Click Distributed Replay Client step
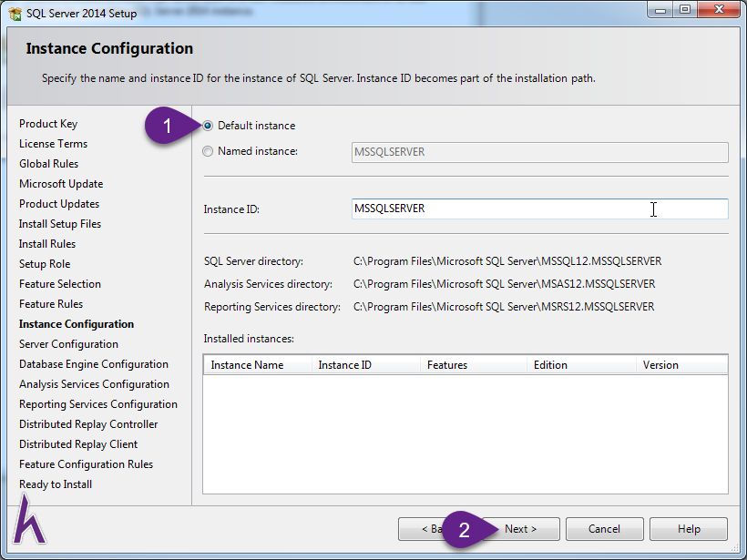The image size is (747, 560). tap(78, 443)
